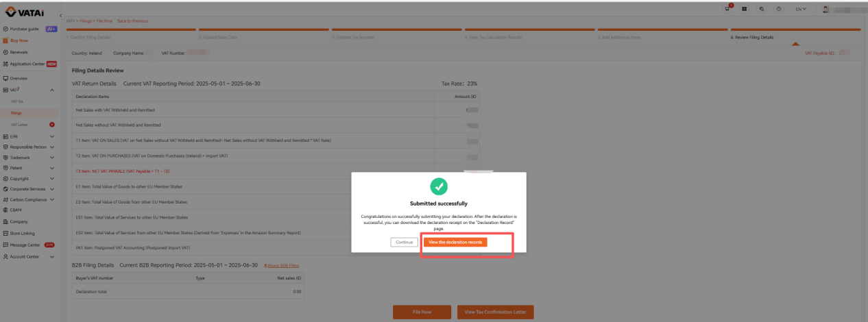Click the Overview monitor icon
Viewport: 868px width, 322px height.
click(5, 78)
